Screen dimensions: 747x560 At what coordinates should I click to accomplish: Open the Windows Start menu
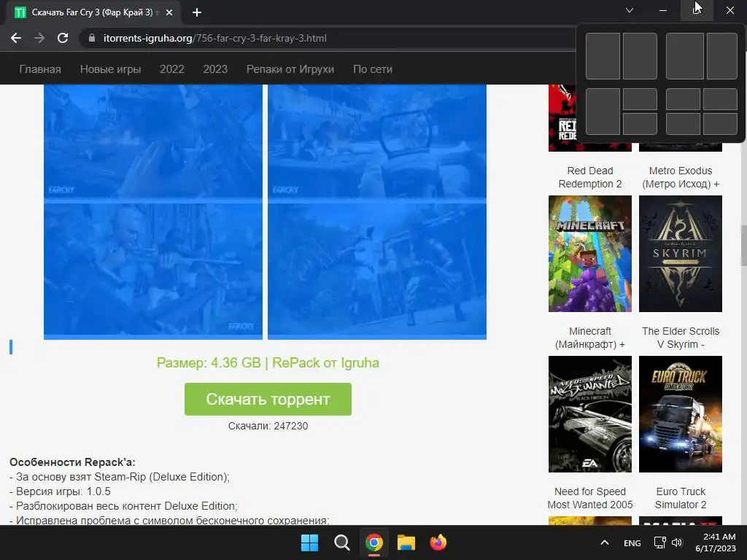click(x=309, y=542)
